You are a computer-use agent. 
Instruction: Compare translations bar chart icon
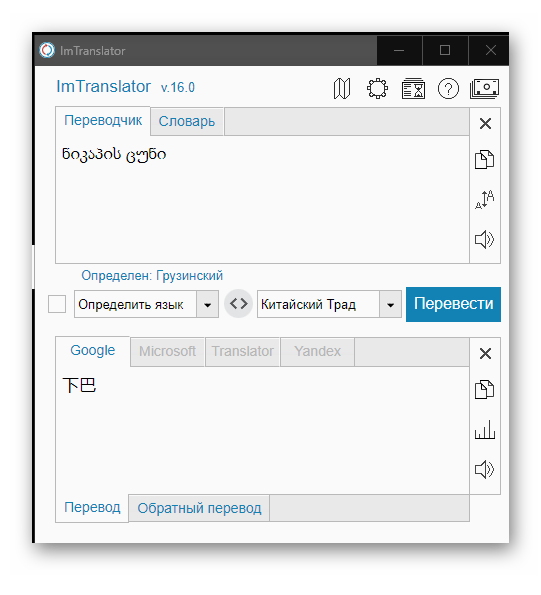coord(484,430)
